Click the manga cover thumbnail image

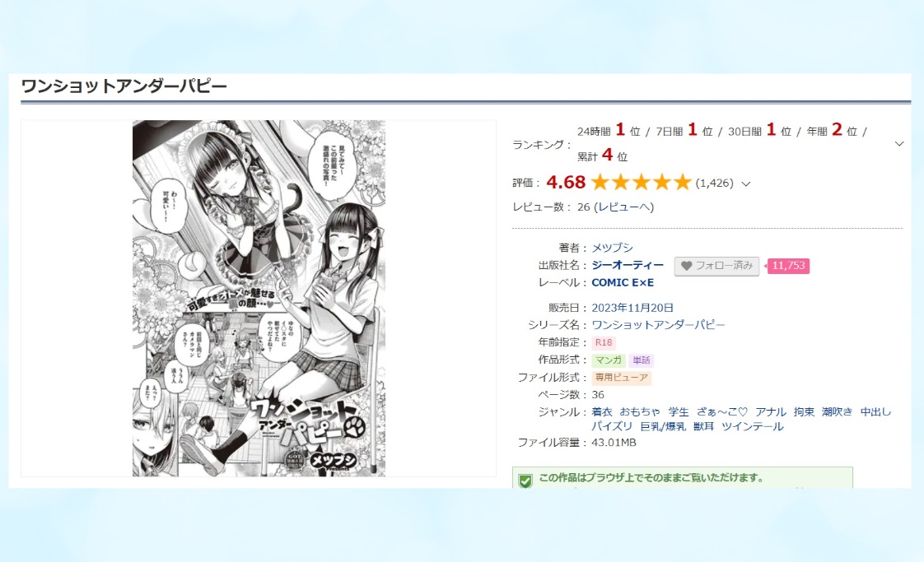pyautogui.click(x=259, y=298)
